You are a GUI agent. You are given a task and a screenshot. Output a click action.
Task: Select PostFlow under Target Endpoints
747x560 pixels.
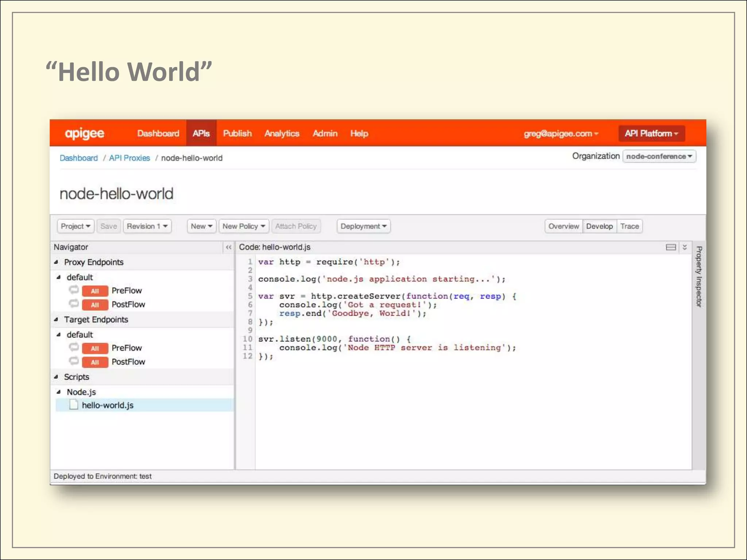pos(128,362)
